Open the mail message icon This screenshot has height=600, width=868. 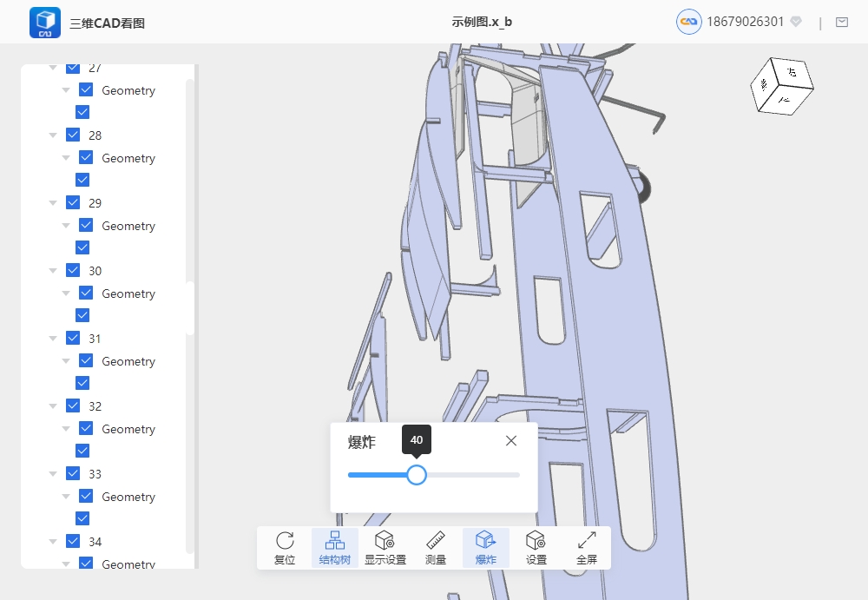pyautogui.click(x=841, y=23)
